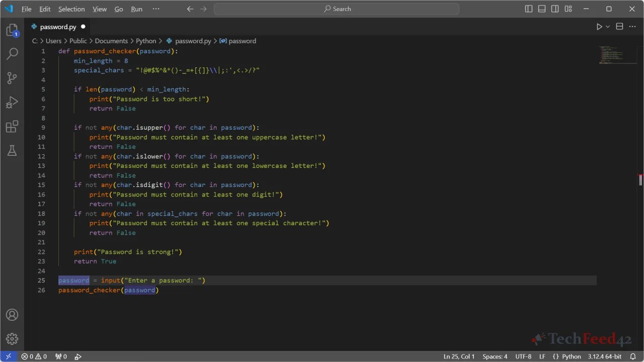The width and height of the screenshot is (644, 362).
Task: Click the ports forwarded indicator
Action: tap(61, 356)
